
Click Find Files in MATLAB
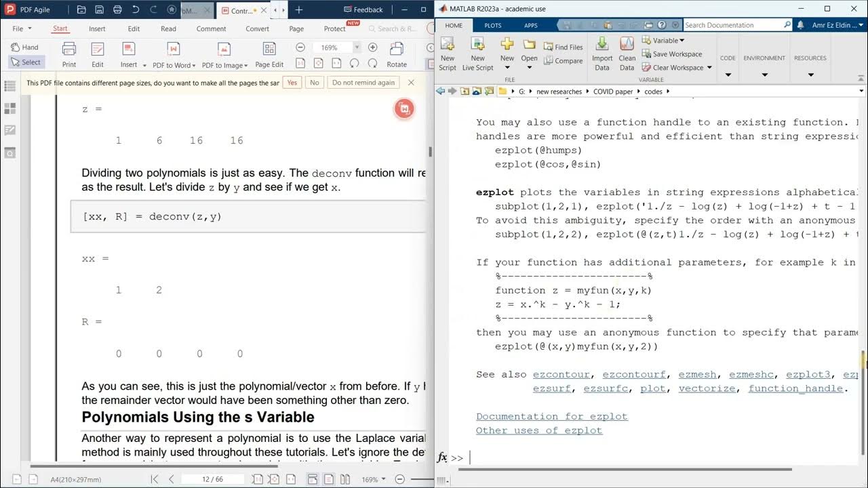click(x=563, y=47)
